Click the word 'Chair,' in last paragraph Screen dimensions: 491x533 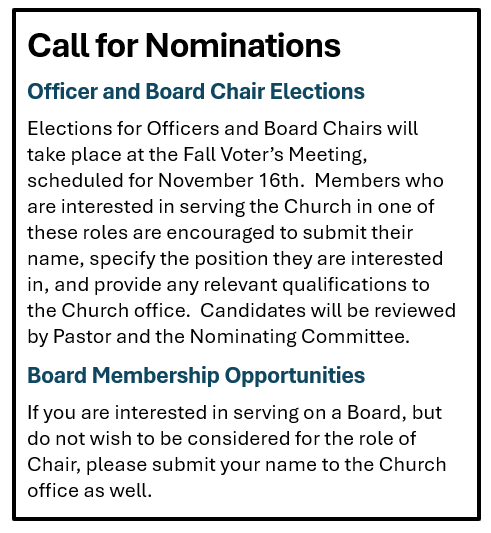pos(54,465)
